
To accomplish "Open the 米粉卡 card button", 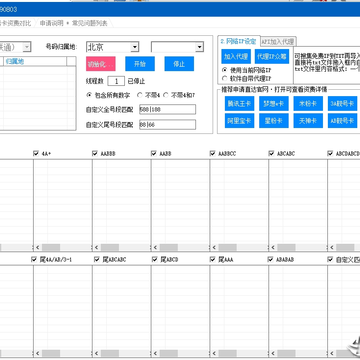I will (308, 103).
